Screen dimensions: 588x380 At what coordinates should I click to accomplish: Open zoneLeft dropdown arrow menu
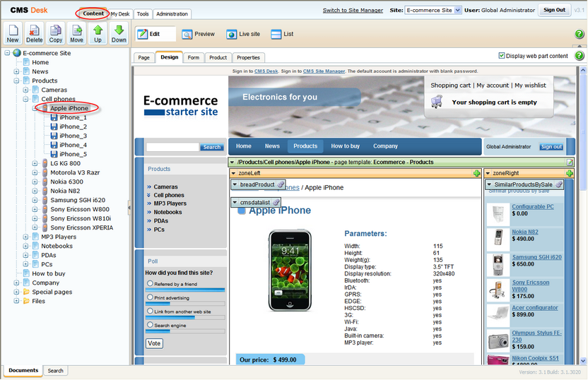click(x=234, y=173)
